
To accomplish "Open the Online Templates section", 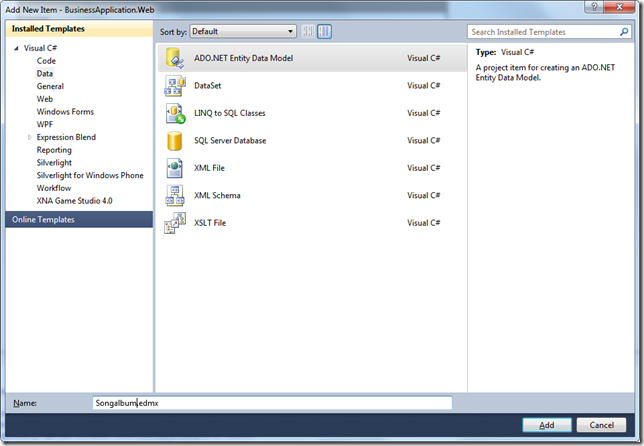I will tap(79, 220).
